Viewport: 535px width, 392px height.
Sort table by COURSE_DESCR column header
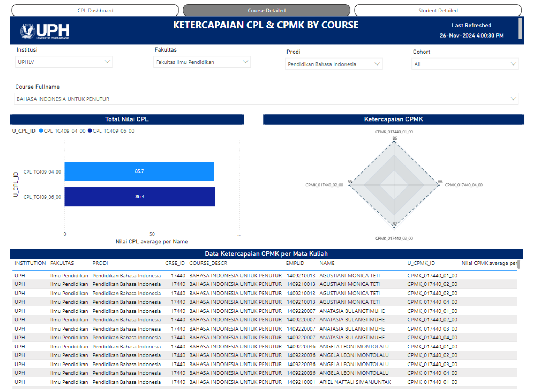(x=208, y=263)
